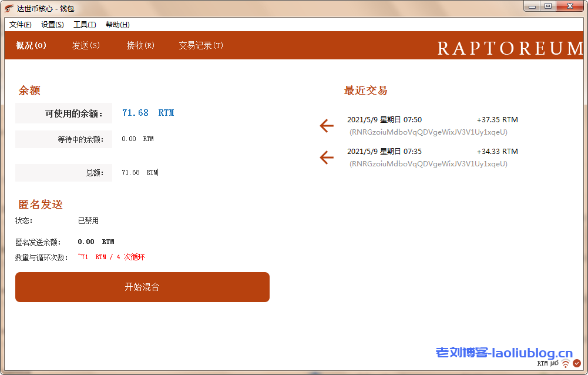Click the arrow icon of the 07:50 transaction
Image resolution: width=588 pixels, height=375 pixels.
[x=327, y=126]
